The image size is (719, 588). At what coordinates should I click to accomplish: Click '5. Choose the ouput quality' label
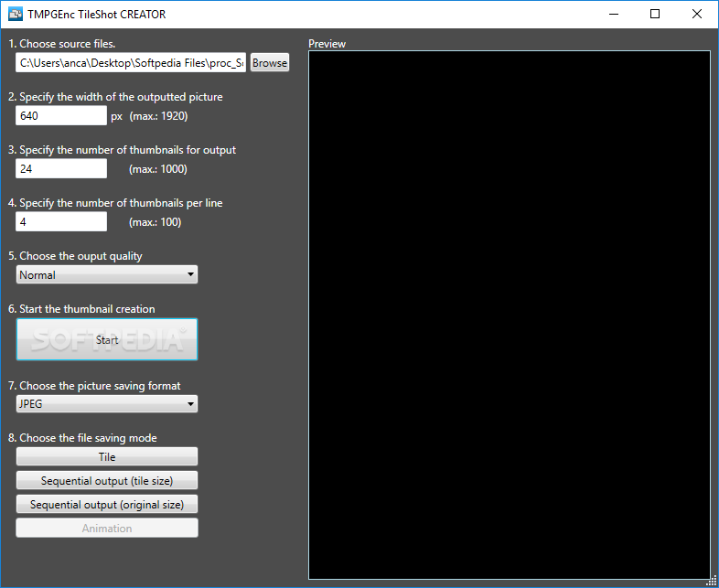click(x=75, y=256)
